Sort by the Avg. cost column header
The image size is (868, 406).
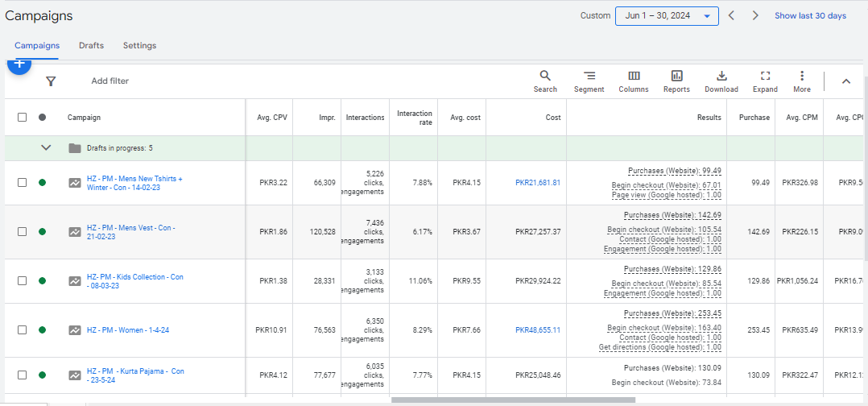coord(465,118)
